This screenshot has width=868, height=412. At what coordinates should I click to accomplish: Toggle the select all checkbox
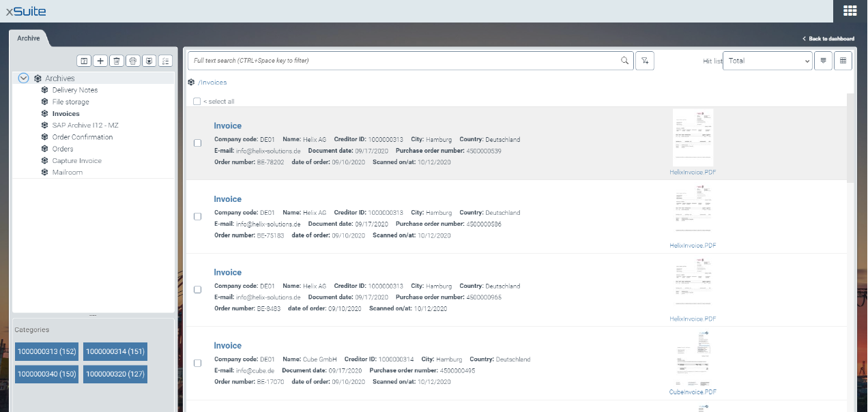click(197, 101)
